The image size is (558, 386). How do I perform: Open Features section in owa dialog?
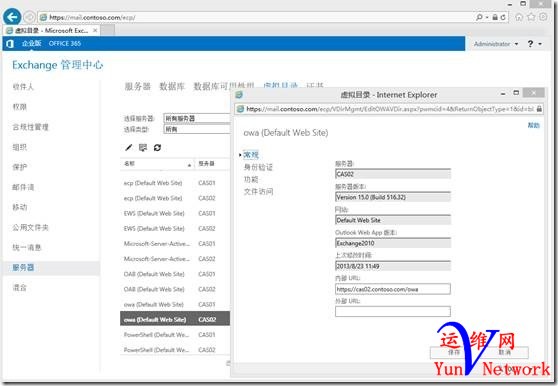pos(251,179)
